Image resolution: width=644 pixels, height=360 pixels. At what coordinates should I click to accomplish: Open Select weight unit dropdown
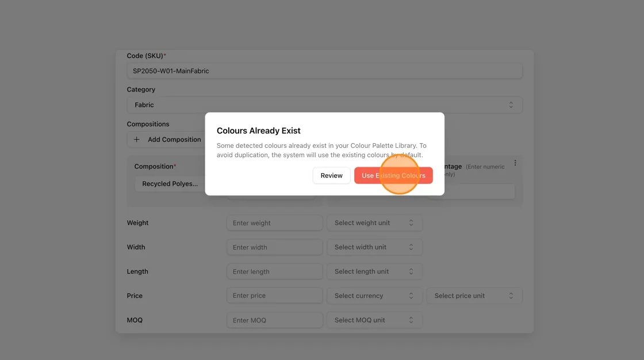pos(374,223)
